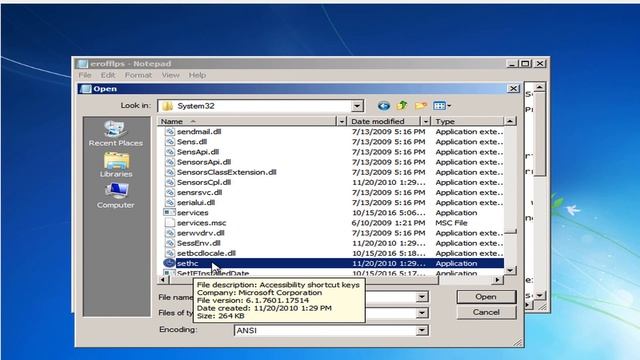Click the SensorsClassExtension.dll file icon
Viewport: 640px width, 360px height.
point(169,172)
